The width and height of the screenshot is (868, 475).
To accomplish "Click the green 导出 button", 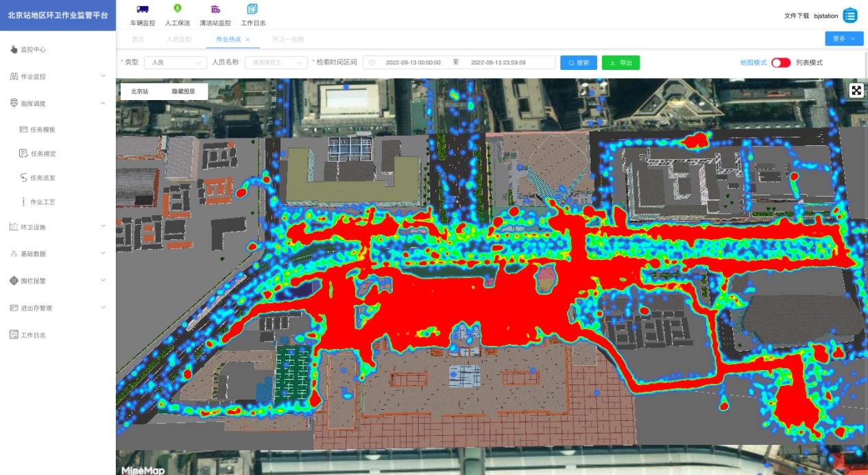I will click(620, 62).
